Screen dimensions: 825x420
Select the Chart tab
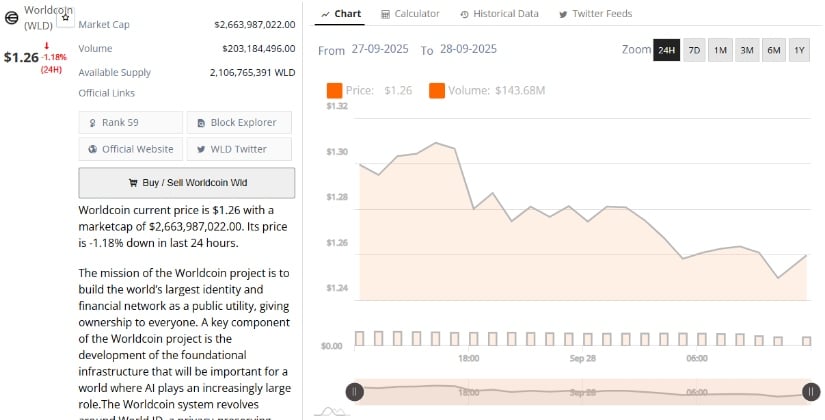(341, 14)
